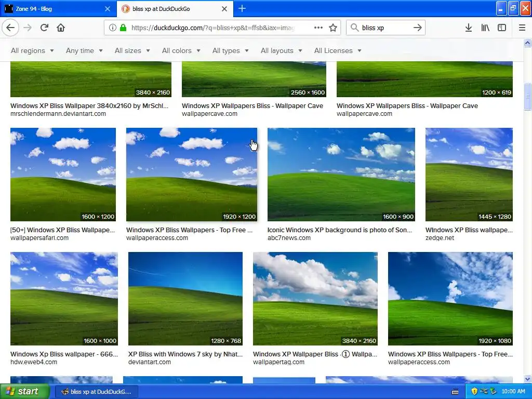Open the 1600 × 1000 hdw.eweb4 image

tap(64, 299)
